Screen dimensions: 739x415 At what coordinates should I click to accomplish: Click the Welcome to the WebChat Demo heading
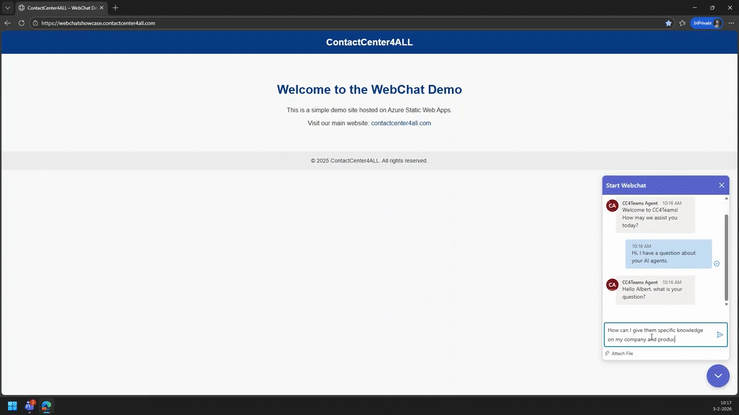coord(369,90)
